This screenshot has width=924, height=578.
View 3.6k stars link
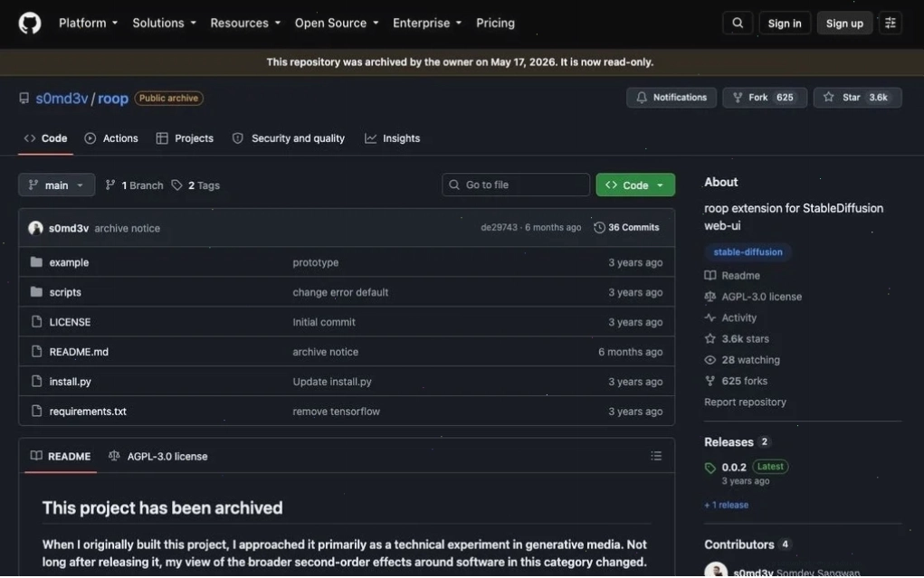[737, 339]
